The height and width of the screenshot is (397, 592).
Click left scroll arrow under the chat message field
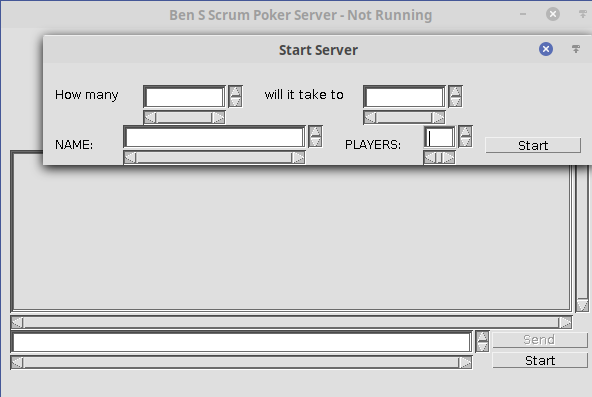tap(17, 363)
